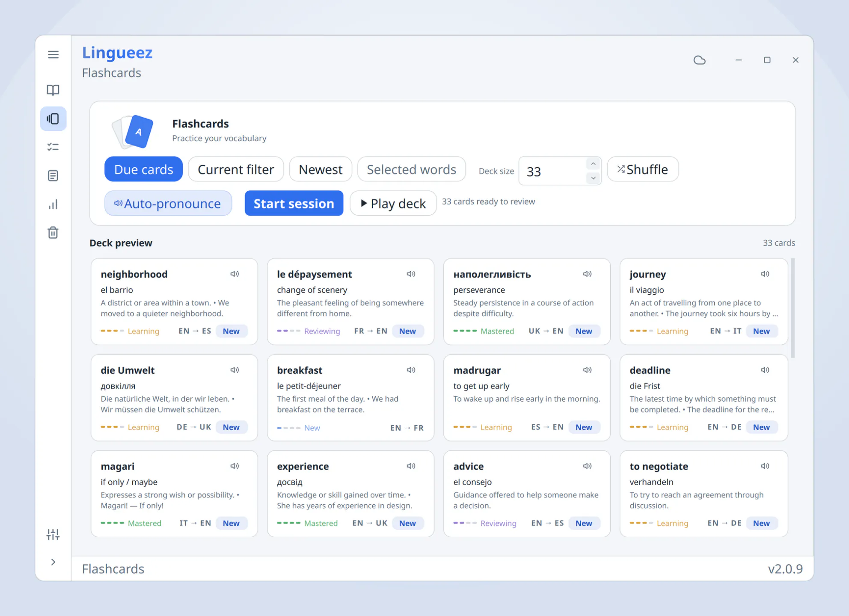Image resolution: width=849 pixels, height=616 pixels.
Task: Click the 'verhandeln' translation
Action: pyautogui.click(x=651, y=482)
